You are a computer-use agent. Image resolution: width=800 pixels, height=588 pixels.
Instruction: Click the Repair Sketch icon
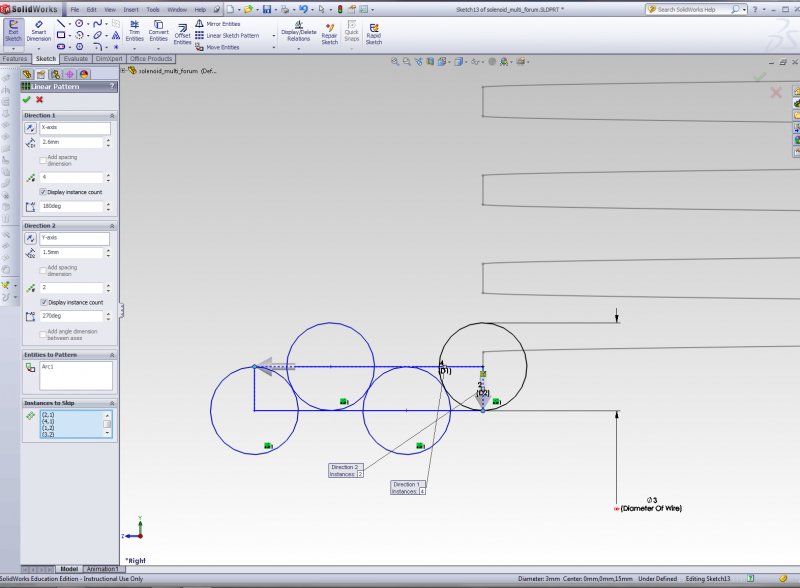329,32
